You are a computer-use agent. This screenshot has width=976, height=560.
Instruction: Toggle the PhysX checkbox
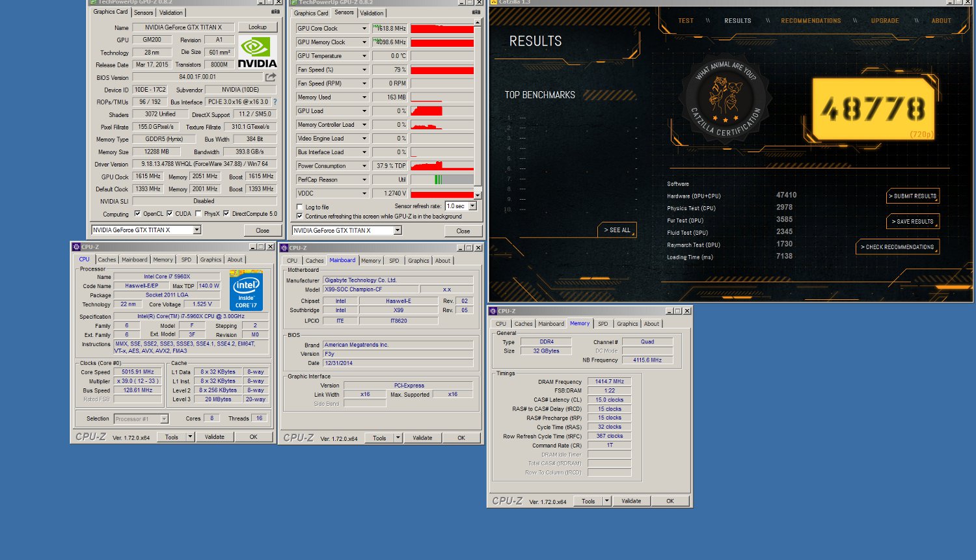(198, 213)
